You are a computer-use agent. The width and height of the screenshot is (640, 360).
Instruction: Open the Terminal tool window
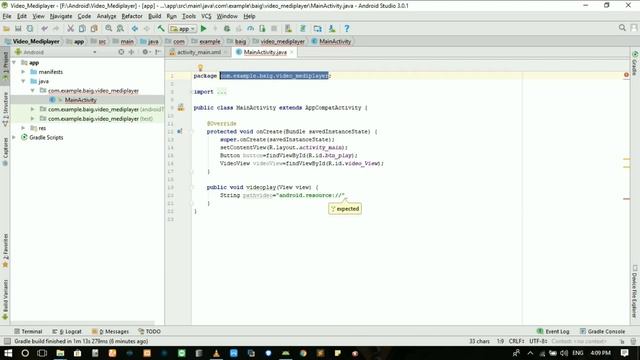[x=28, y=331]
